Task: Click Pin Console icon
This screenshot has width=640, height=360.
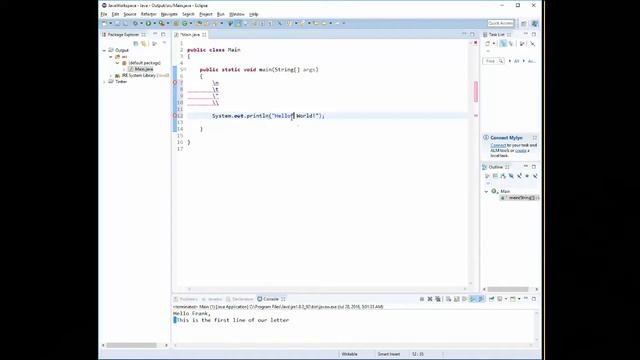Action: click(x=491, y=299)
